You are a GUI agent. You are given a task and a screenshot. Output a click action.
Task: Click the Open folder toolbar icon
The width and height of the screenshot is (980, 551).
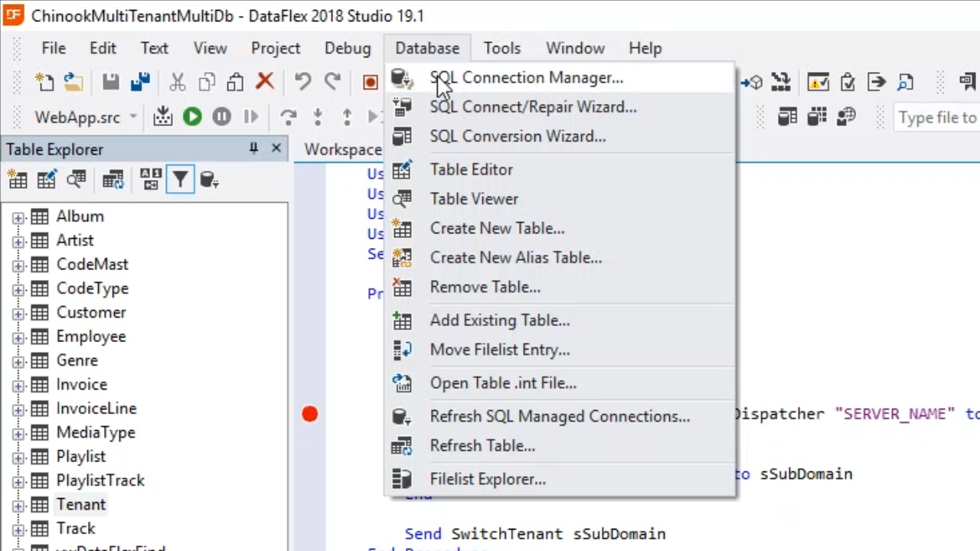(x=73, y=82)
